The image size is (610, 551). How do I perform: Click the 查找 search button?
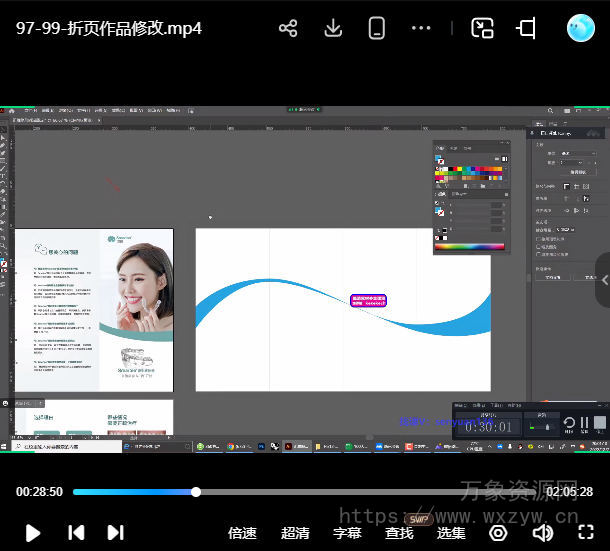(x=399, y=533)
